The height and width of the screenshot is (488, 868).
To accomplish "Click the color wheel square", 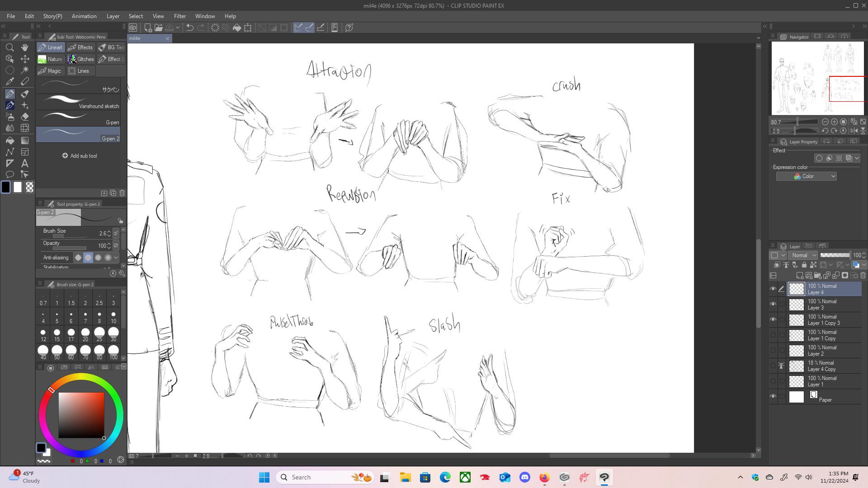I will pyautogui.click(x=81, y=415).
